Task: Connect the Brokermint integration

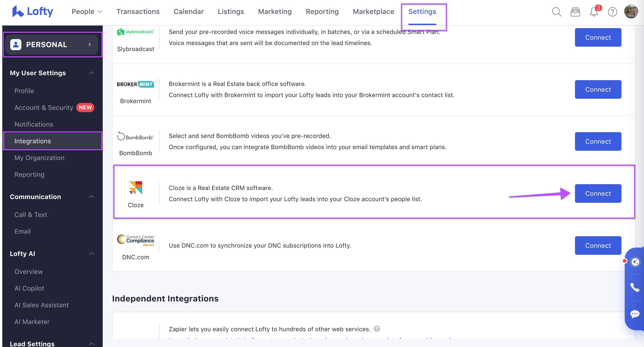Action: tap(598, 89)
